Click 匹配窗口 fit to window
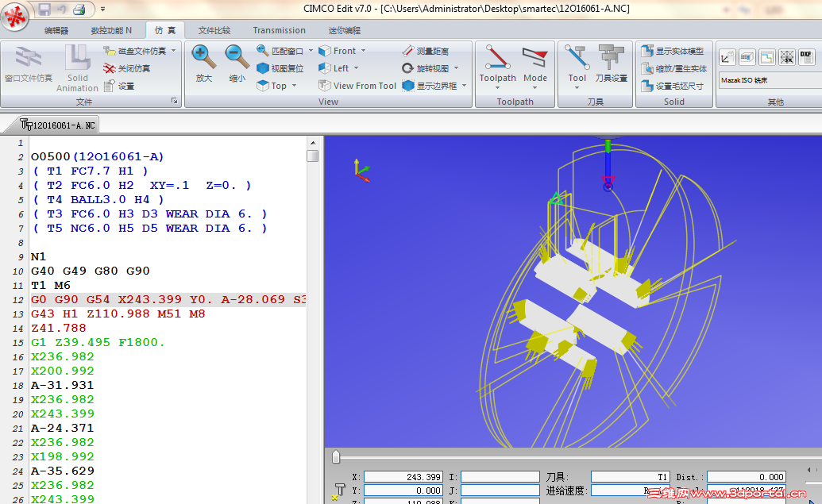Screen dimensions: 822x504 (x=280, y=51)
